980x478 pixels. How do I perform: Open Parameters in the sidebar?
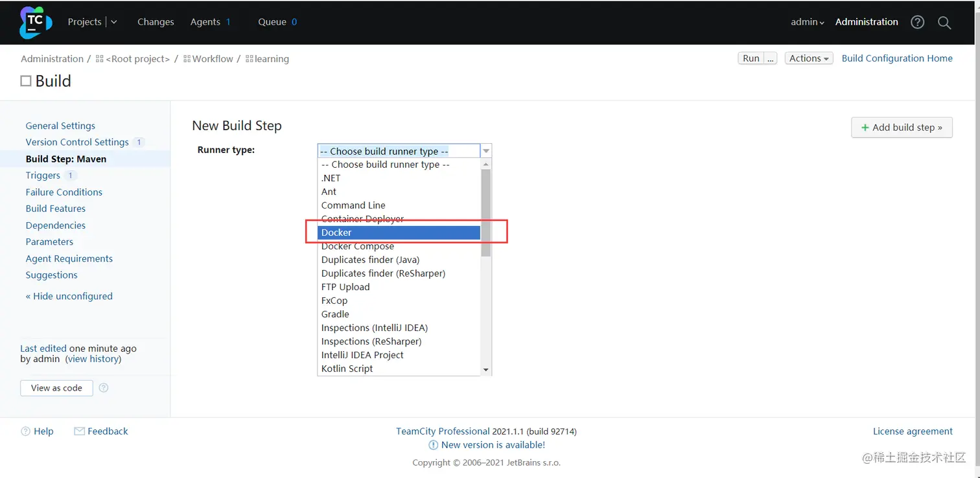[49, 242]
